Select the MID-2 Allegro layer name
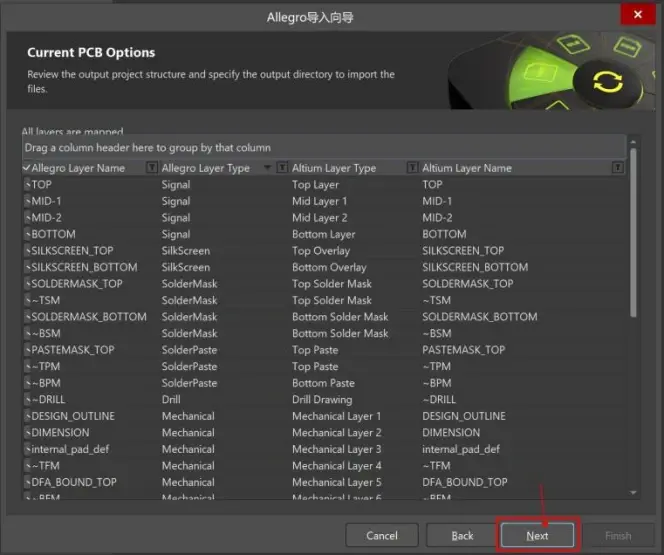This screenshot has width=664, height=555. tap(46, 218)
